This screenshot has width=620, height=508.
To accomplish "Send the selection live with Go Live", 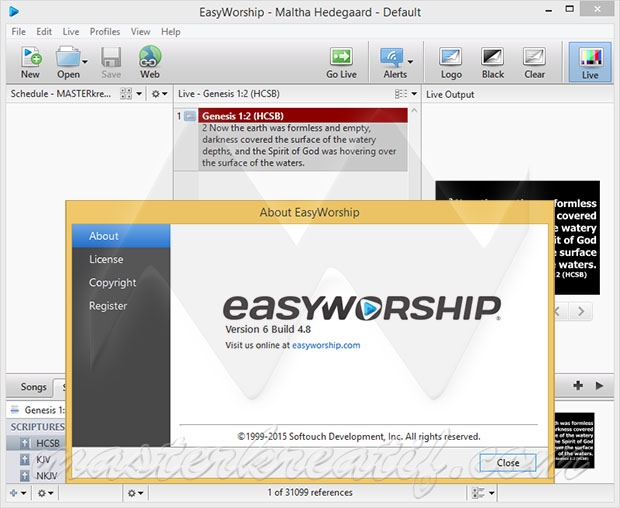I will tap(342, 62).
